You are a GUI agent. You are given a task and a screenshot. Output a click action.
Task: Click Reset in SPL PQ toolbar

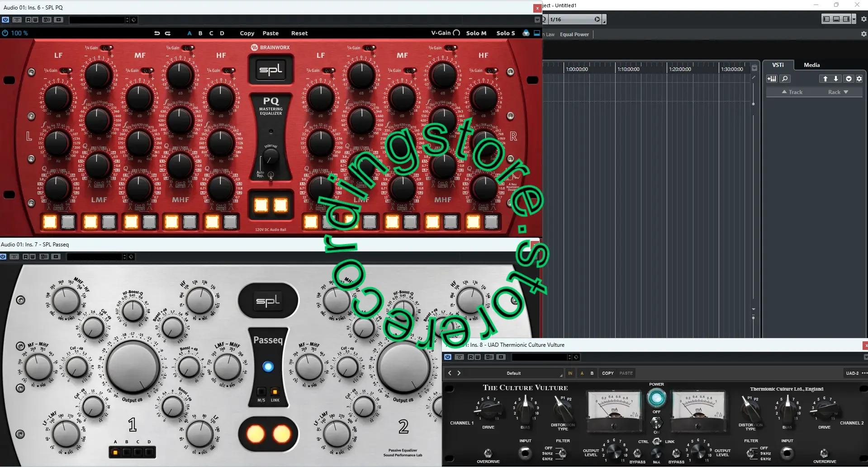[x=299, y=33]
